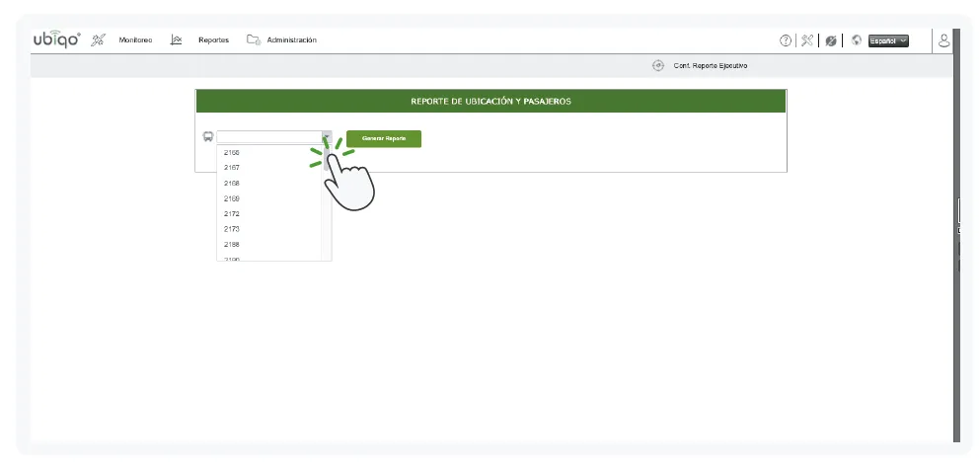
Task: Click the folder icon beside Administración
Action: click(253, 40)
